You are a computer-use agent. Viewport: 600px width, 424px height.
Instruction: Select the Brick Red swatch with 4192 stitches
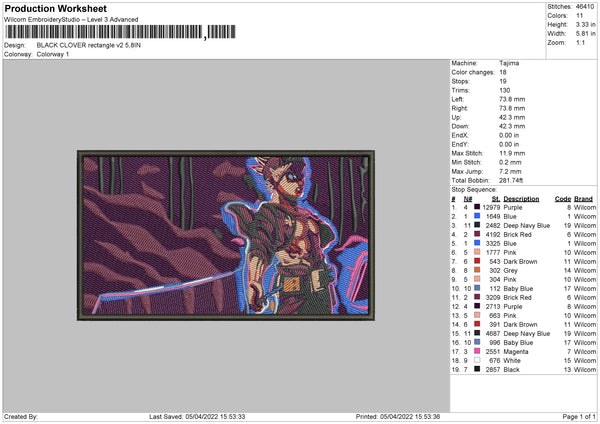click(477, 234)
